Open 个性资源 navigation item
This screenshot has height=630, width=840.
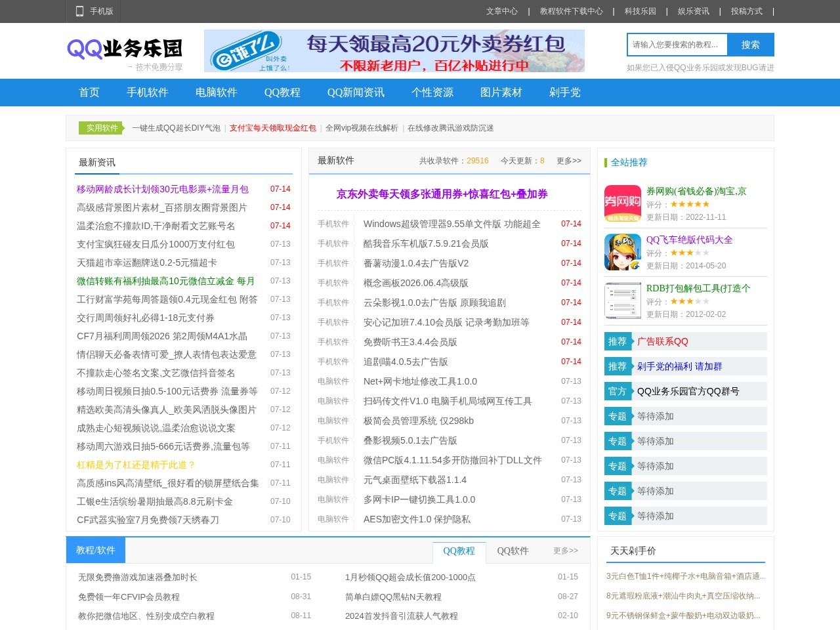(x=432, y=93)
